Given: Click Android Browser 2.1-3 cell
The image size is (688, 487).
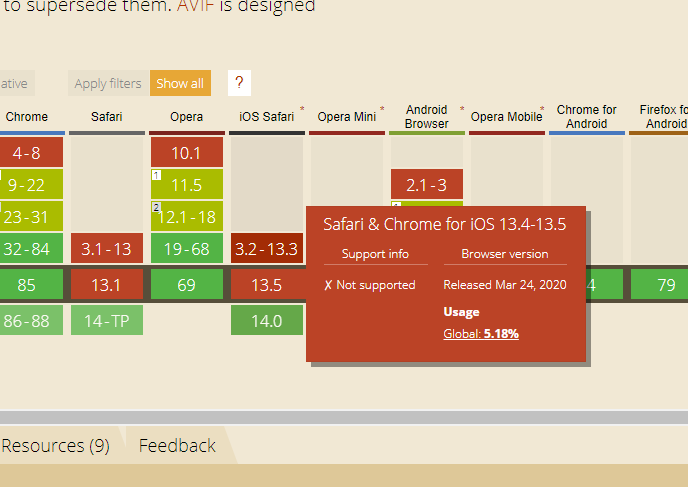Looking at the screenshot, I should click(427, 184).
